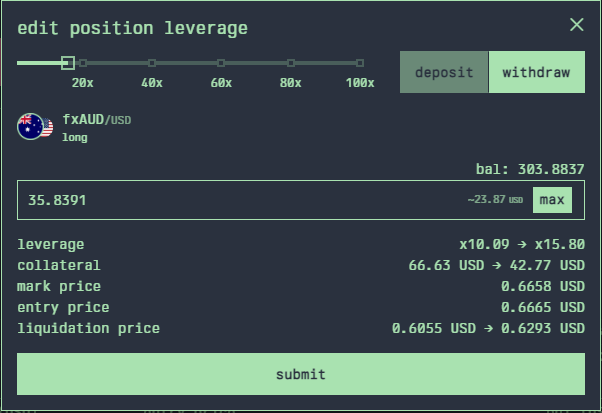Set leverage slider to the 40x mark

point(152,63)
